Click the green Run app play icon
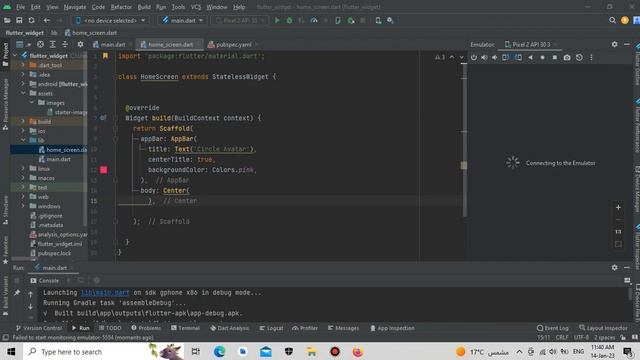Screen dimensions: 640x360 pyautogui.click(x=277, y=20)
